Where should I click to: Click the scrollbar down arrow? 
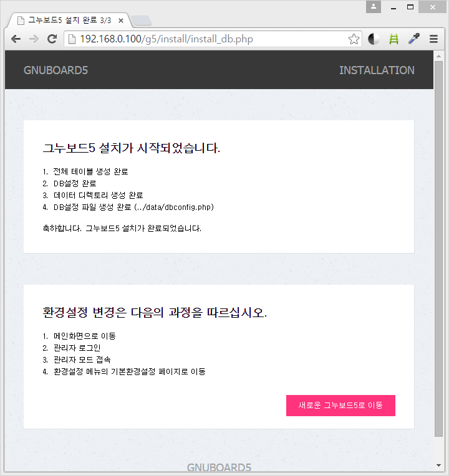[x=438, y=465]
